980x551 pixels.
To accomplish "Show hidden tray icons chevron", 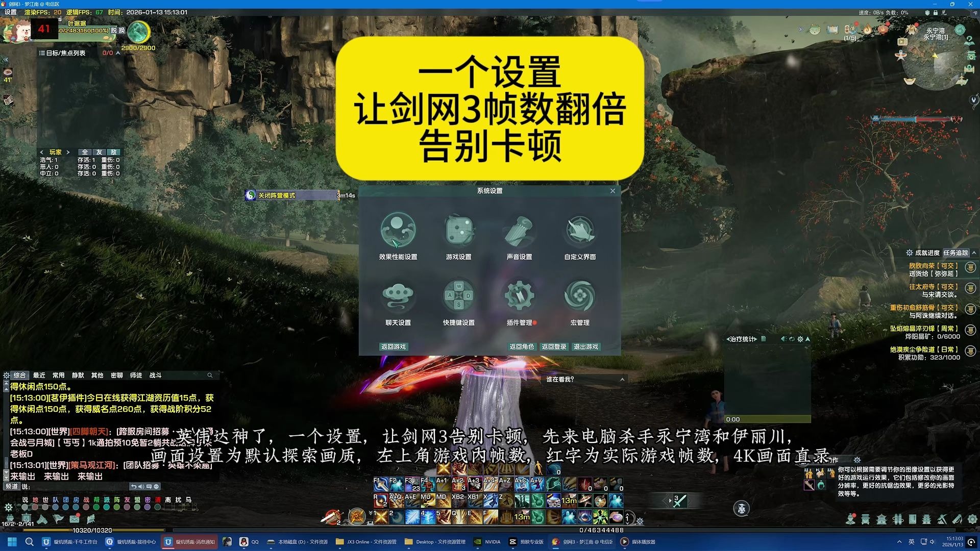I will click(x=899, y=542).
